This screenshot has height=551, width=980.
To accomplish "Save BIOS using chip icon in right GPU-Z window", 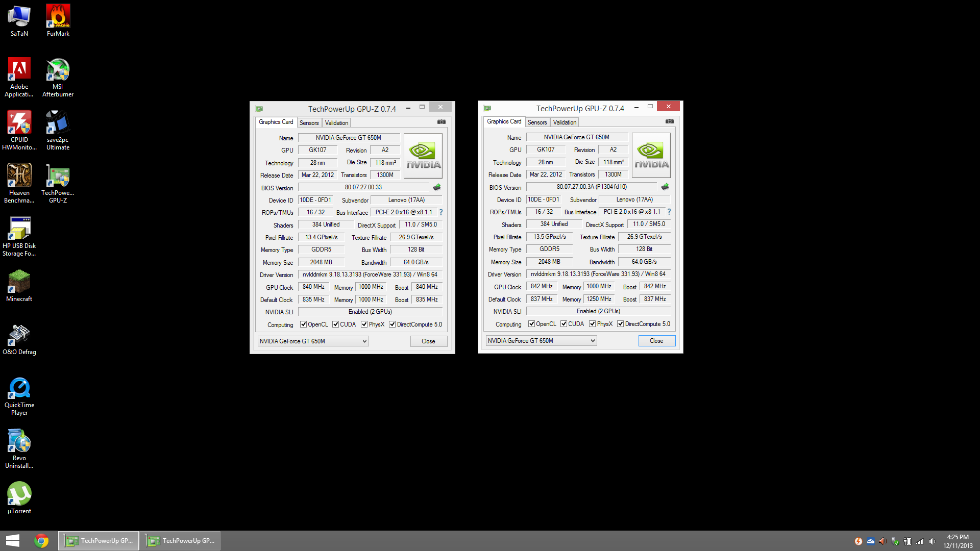I will 665,187.
